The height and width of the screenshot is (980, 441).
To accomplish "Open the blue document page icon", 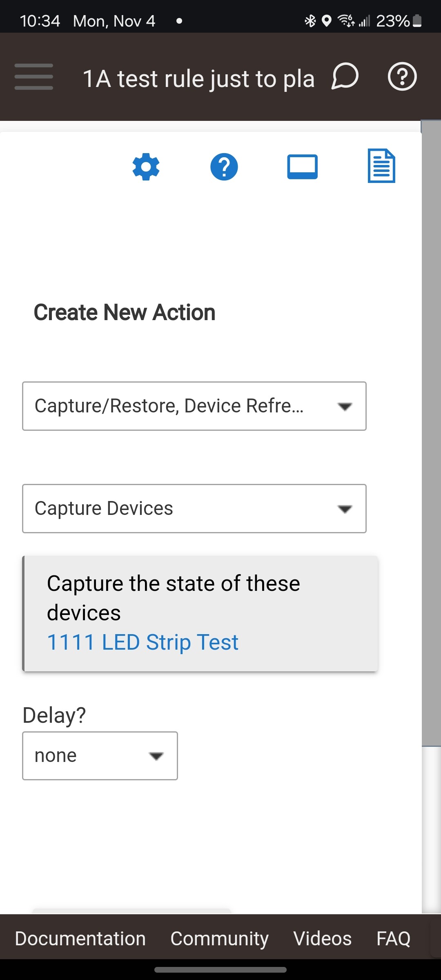I will click(381, 166).
